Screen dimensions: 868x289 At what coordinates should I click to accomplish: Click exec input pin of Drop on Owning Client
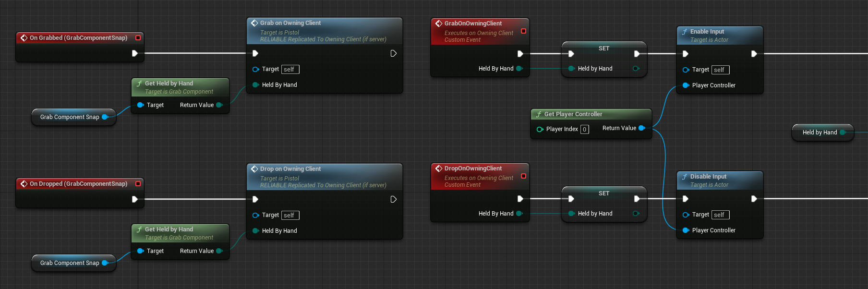(x=255, y=199)
